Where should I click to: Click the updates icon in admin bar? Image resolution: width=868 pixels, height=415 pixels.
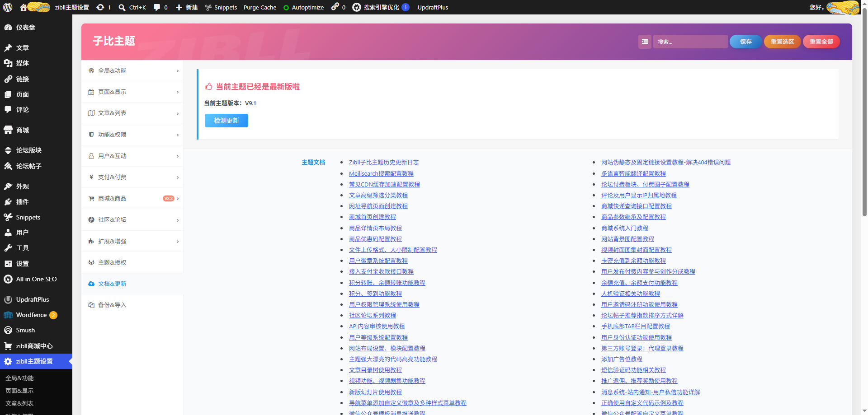point(100,7)
